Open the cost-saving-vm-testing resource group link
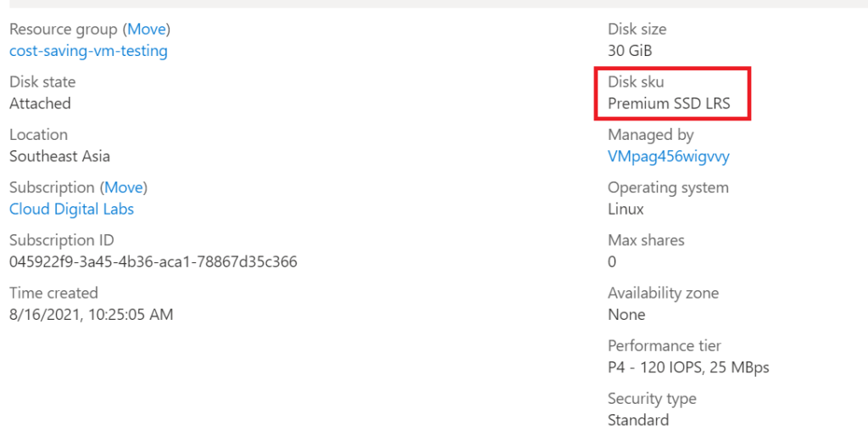868x431 pixels. pyautogui.click(x=88, y=51)
